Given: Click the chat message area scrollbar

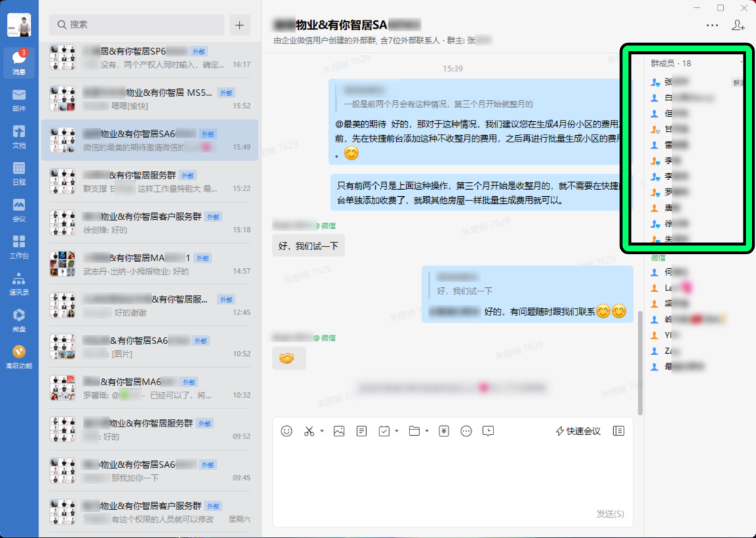Looking at the screenshot, I should pyautogui.click(x=639, y=361).
